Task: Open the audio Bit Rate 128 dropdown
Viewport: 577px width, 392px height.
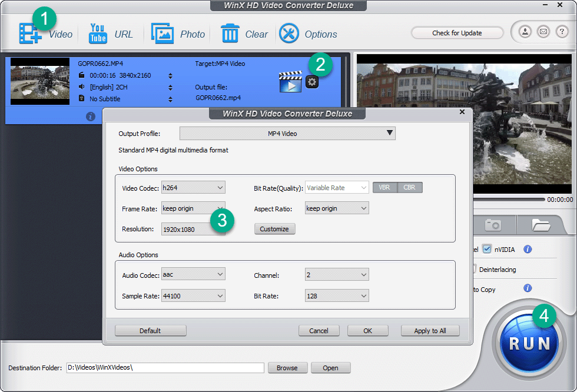Action: (x=337, y=295)
